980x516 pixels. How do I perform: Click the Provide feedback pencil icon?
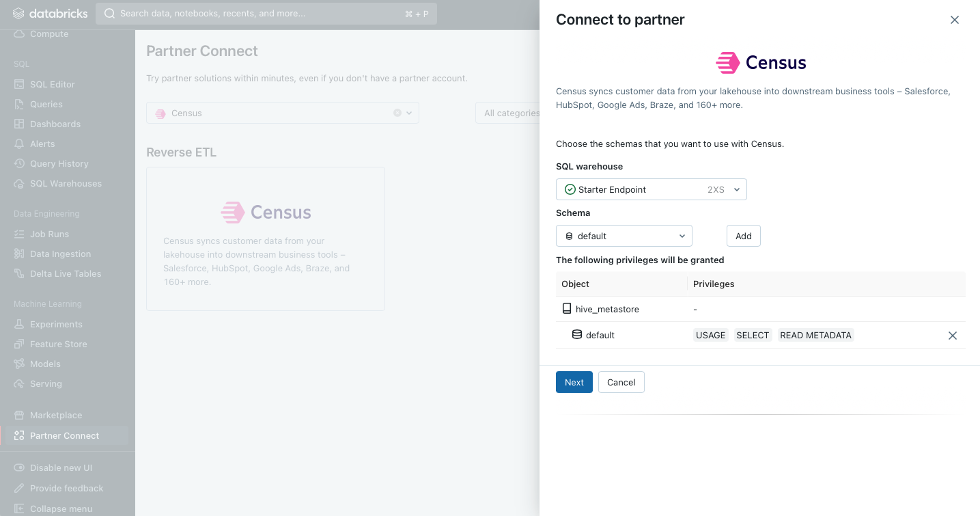pos(19,488)
